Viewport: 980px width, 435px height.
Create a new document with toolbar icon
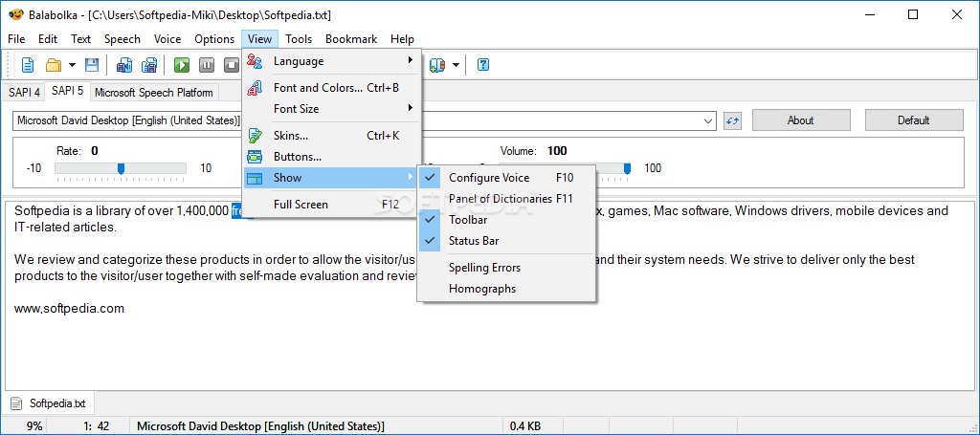point(28,64)
